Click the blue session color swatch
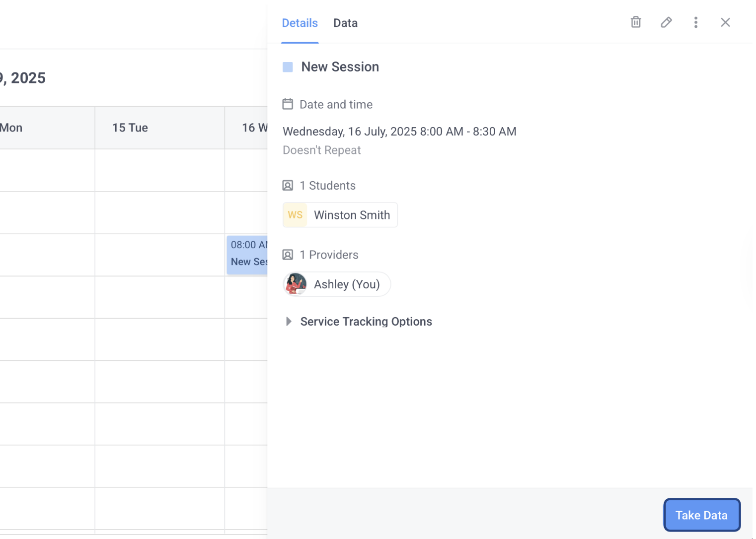The image size is (756, 539). pos(288,67)
